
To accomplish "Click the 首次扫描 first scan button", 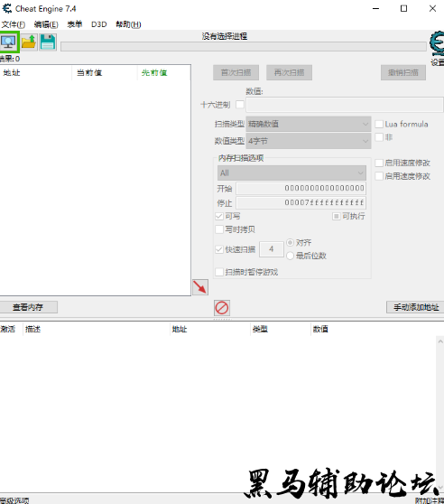I will click(236, 72).
